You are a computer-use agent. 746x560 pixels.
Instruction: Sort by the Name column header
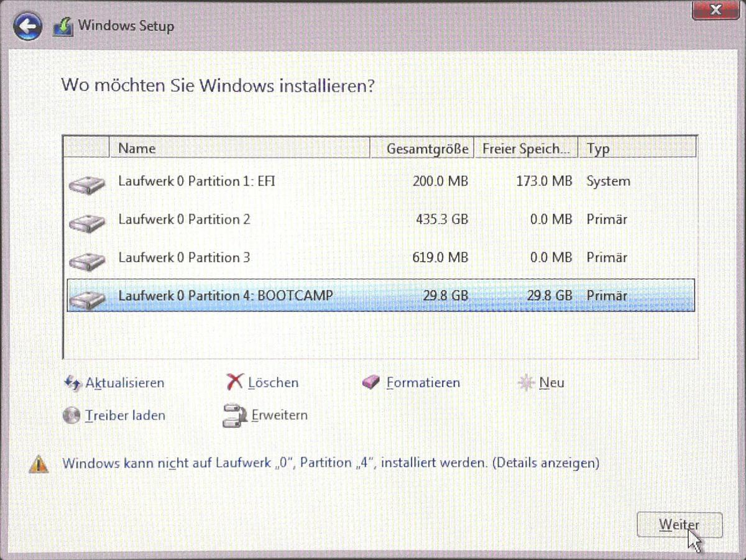pyautogui.click(x=239, y=149)
